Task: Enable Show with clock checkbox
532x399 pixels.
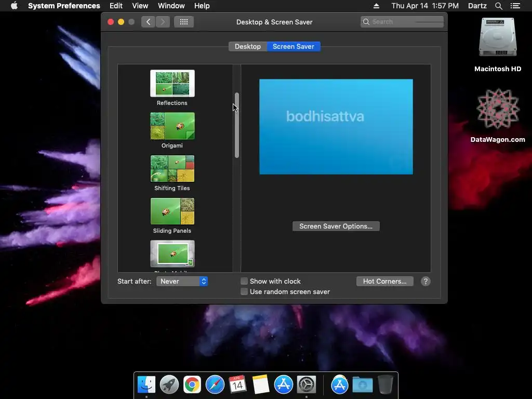Action: click(244, 281)
